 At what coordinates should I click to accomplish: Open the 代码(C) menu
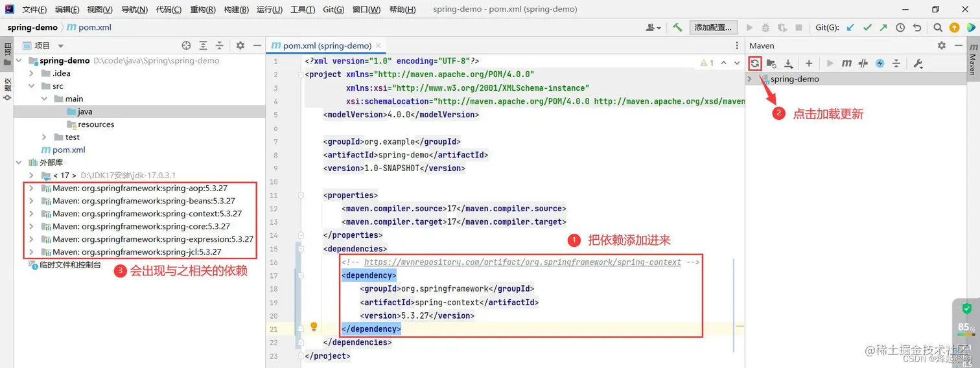[x=169, y=10]
